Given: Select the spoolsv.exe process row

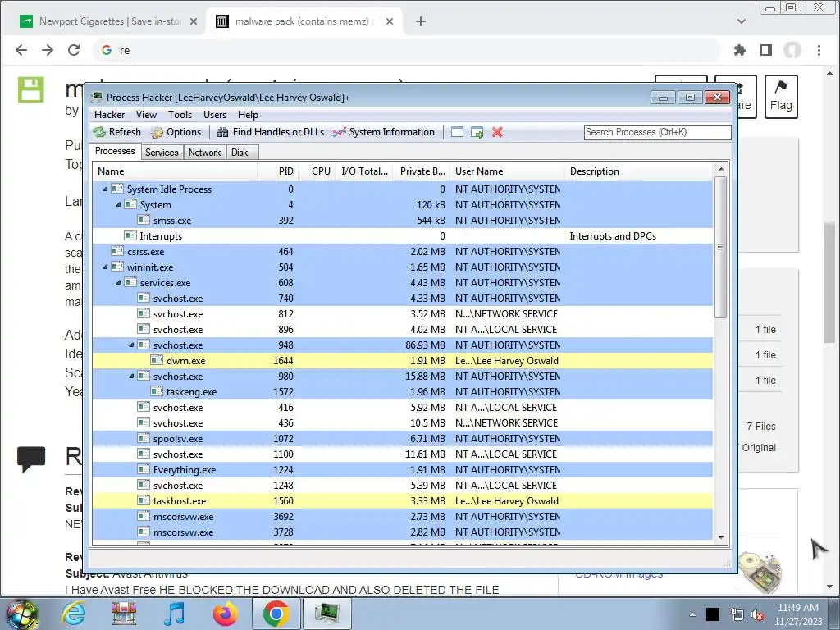Looking at the screenshot, I should (x=402, y=439).
